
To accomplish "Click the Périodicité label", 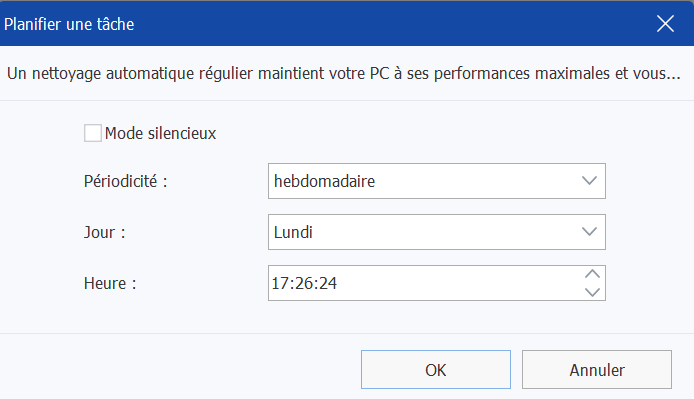I will tap(126, 182).
